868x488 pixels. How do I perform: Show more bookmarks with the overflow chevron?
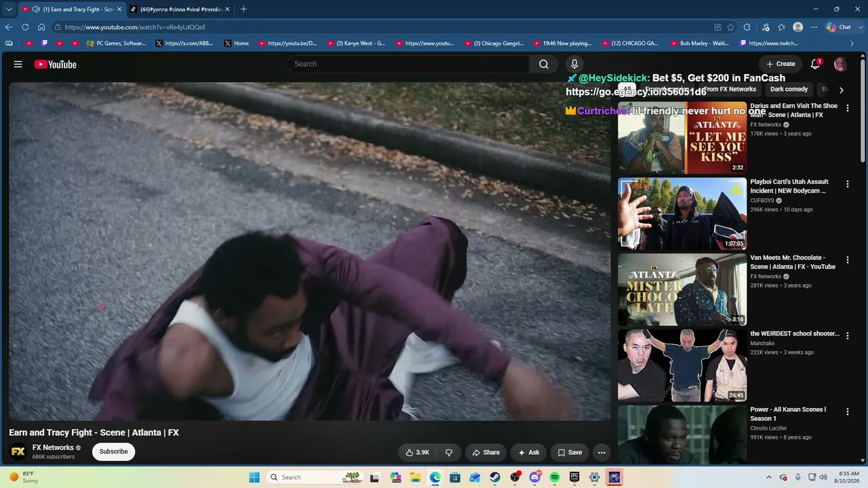tap(852, 43)
